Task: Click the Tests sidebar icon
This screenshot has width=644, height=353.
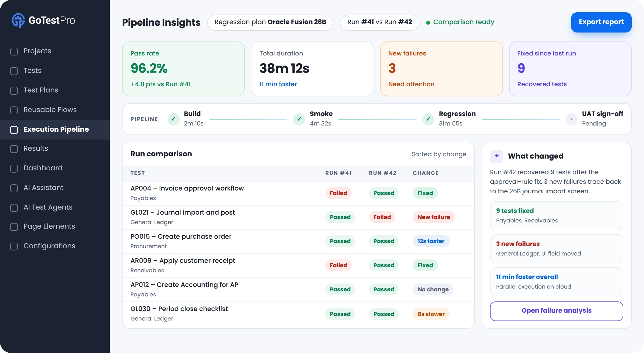Action: [x=14, y=71]
